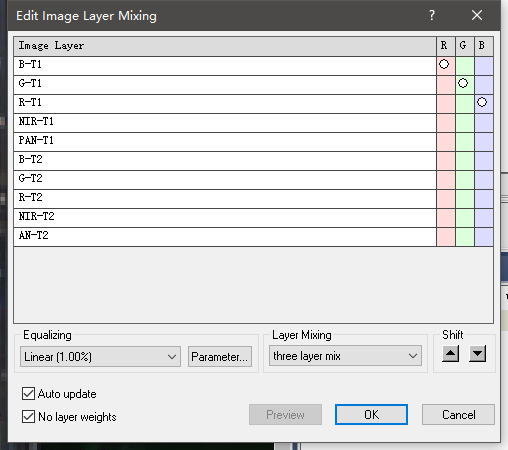Close the Edit Image Layer Mixing dialog
The image size is (508, 450).
coord(477,15)
